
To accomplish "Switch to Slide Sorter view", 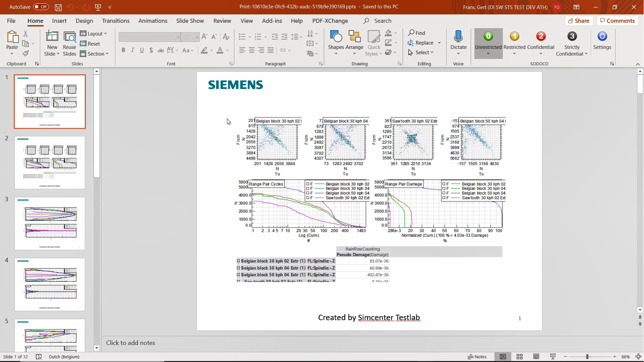I will [520, 357].
